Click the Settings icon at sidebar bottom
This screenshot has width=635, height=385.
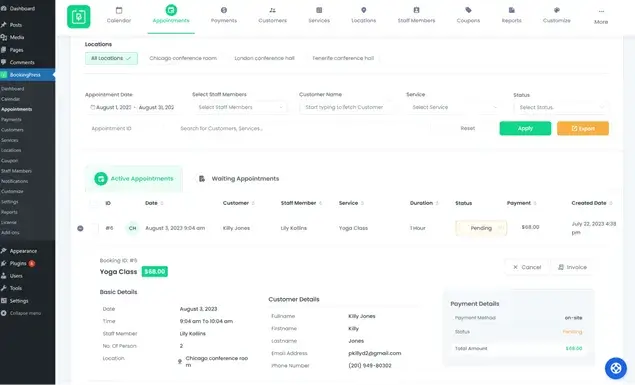[x=4, y=301]
